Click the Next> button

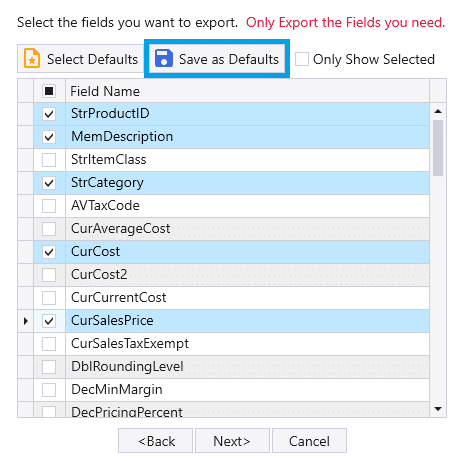pyautogui.click(x=232, y=441)
